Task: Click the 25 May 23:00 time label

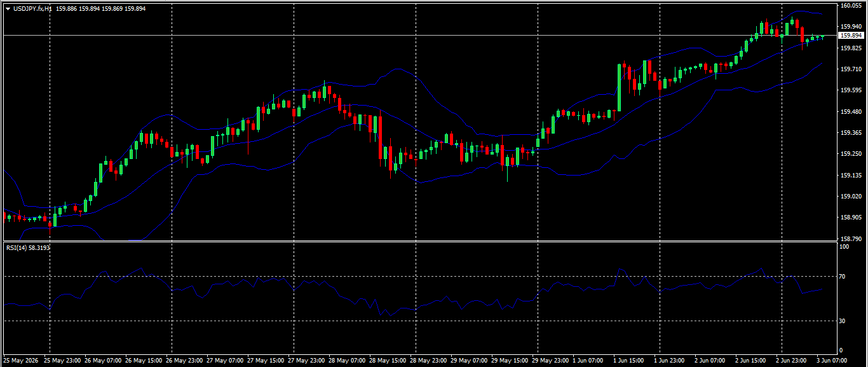Action: (x=62, y=360)
